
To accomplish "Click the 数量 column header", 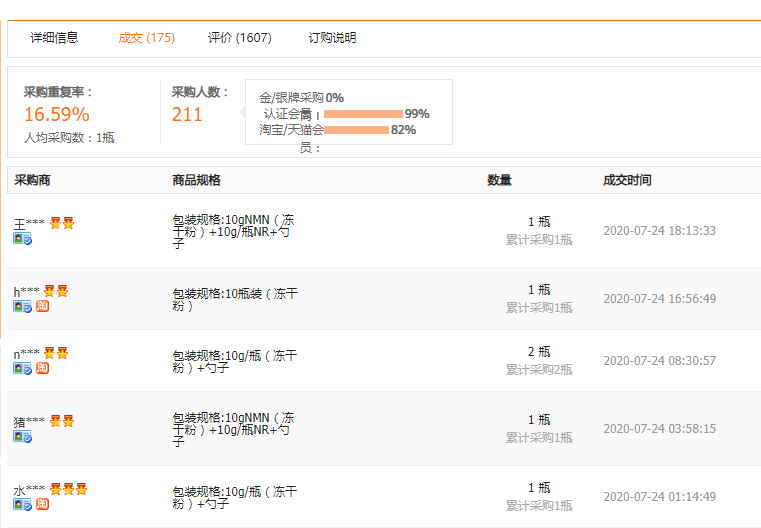I will (499, 180).
